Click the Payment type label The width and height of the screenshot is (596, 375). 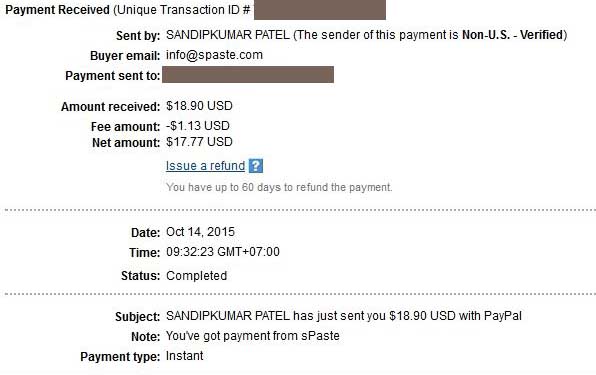pos(120,357)
